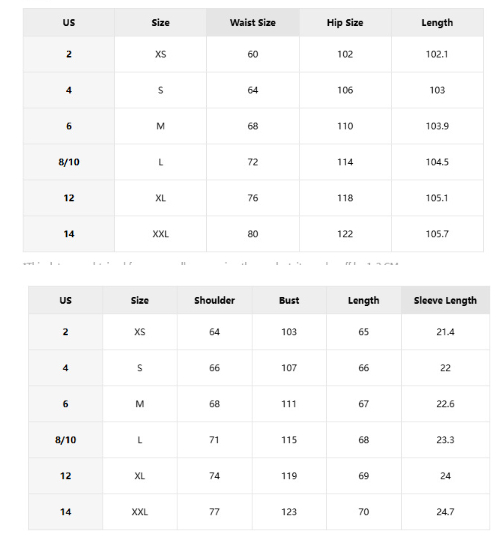
Task: Select sleeve length value 24.7
Action: point(445,512)
